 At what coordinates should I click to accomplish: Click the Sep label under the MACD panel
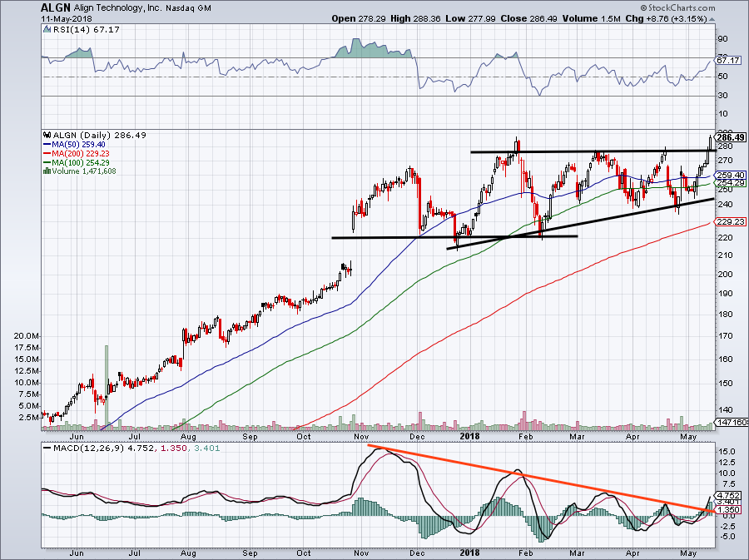(250, 553)
